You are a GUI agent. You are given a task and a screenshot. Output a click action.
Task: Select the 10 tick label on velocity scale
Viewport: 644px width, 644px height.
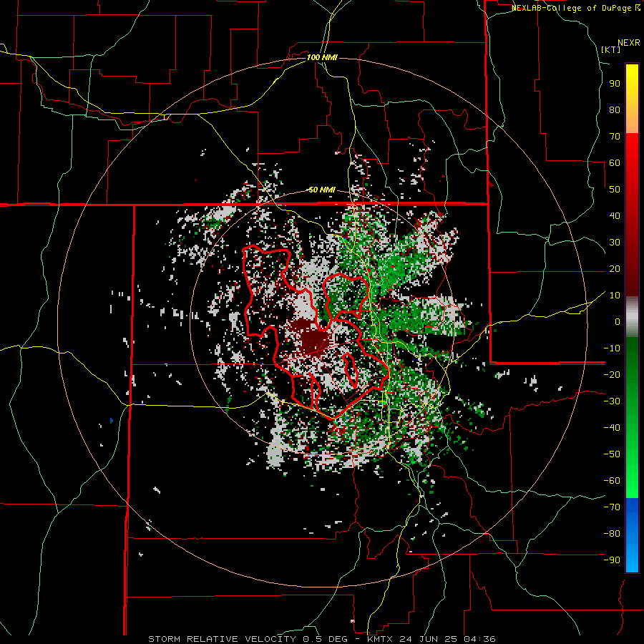(x=615, y=296)
